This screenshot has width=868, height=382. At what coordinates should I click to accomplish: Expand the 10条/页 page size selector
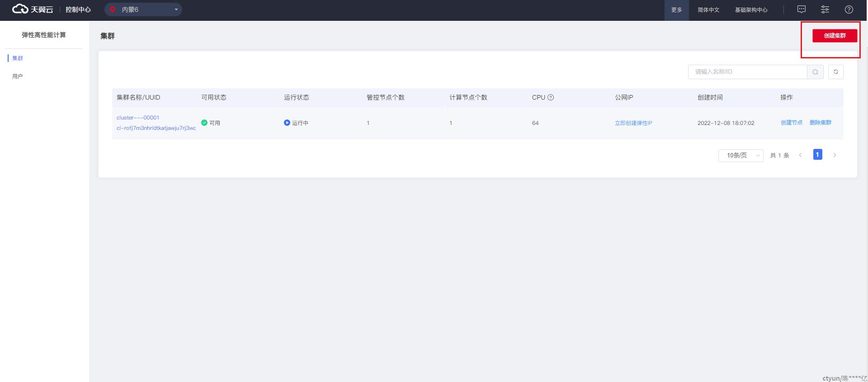[x=741, y=155]
